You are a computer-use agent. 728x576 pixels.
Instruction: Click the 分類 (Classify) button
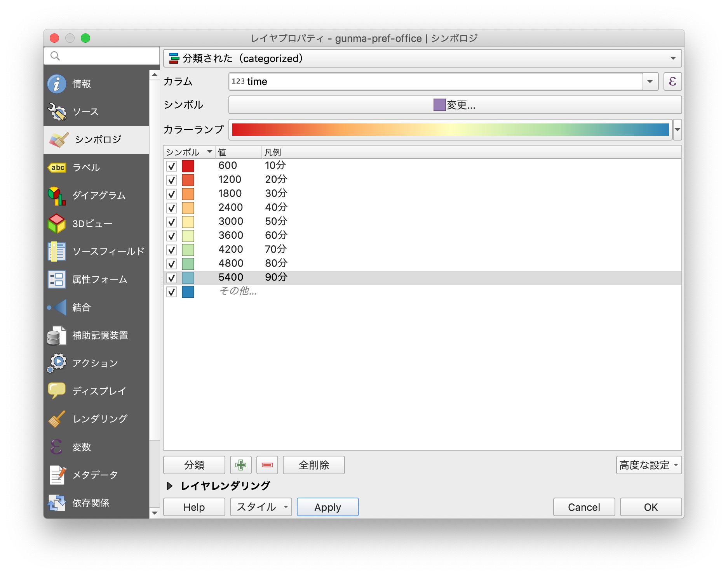[194, 465]
